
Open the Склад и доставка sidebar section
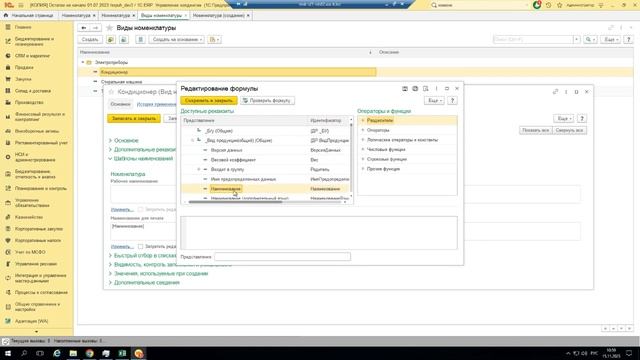(33, 91)
